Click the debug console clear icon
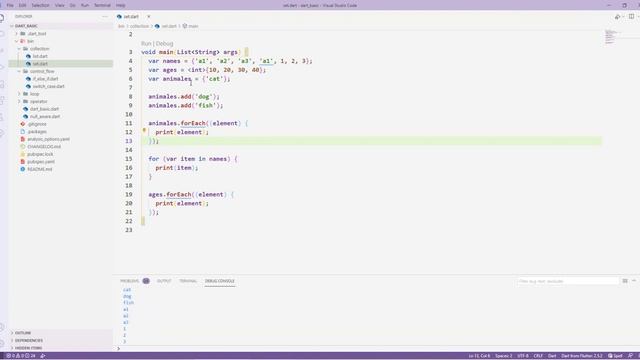 (625, 281)
